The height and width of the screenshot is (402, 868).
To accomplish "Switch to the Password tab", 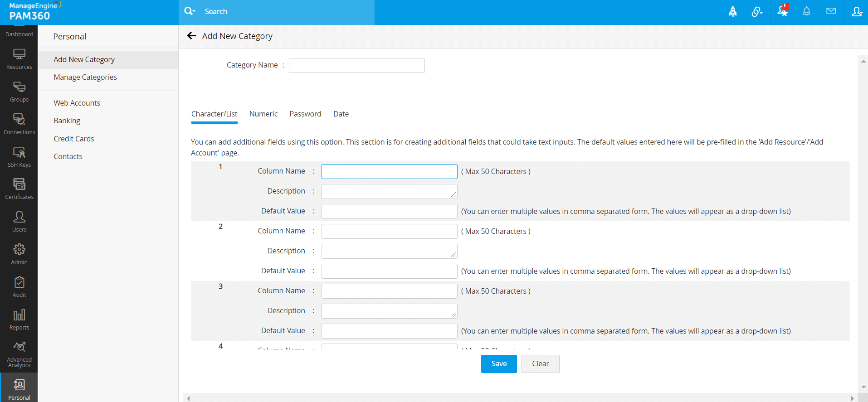I will (x=305, y=114).
